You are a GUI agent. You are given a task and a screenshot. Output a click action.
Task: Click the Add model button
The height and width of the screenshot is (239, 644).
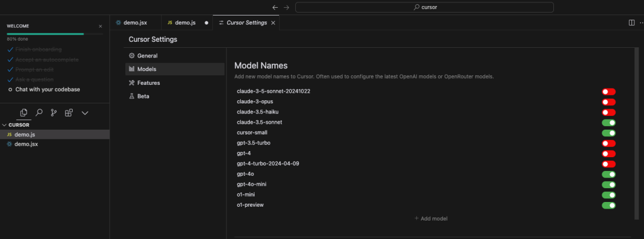point(431,219)
